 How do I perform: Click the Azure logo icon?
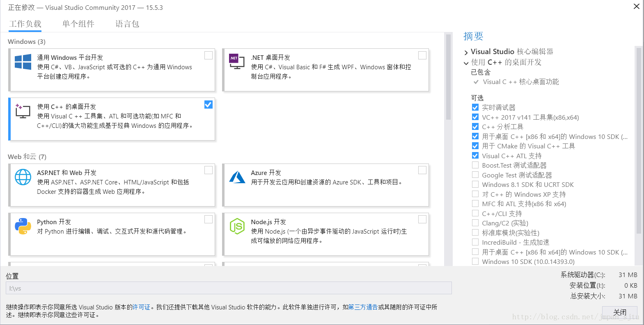pos(237,177)
